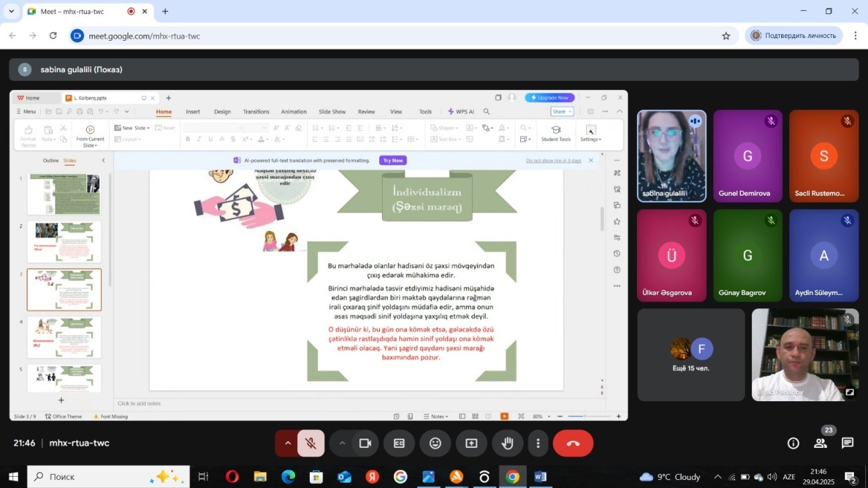
Task: Click the Present now screen share icon
Action: [x=471, y=443]
